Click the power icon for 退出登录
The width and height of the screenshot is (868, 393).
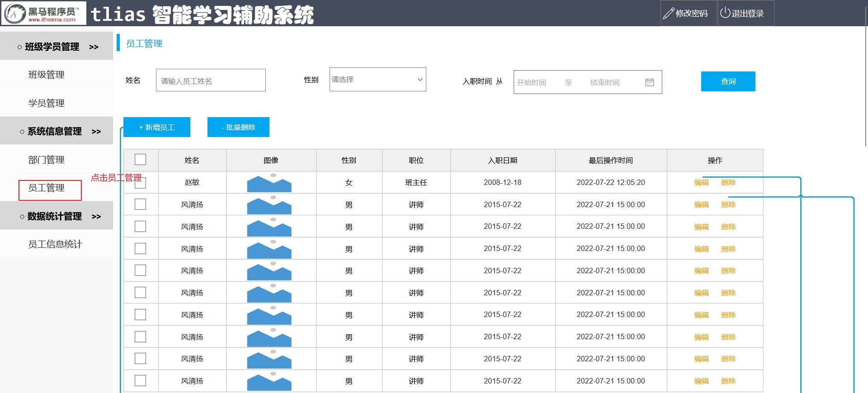tap(725, 13)
